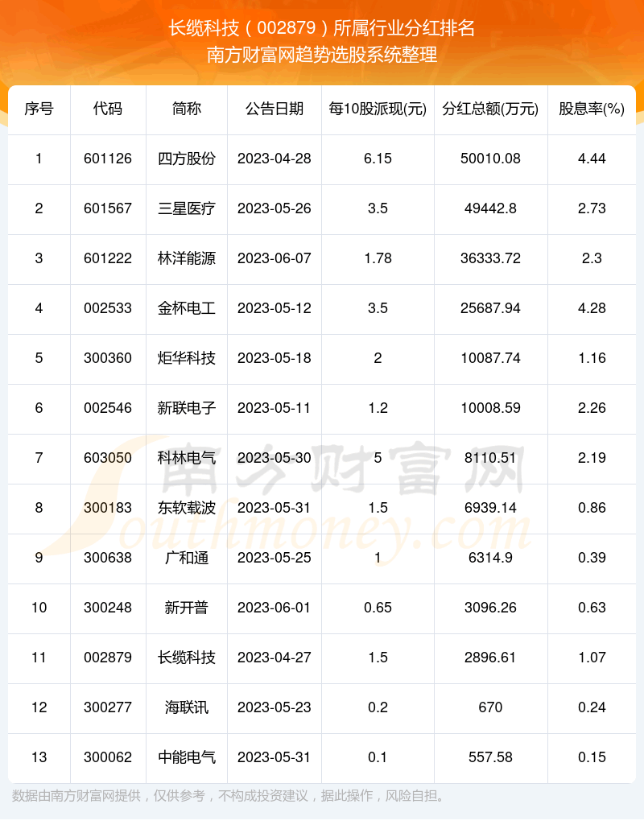Click dividend total 50010.08 cell

tap(490, 159)
